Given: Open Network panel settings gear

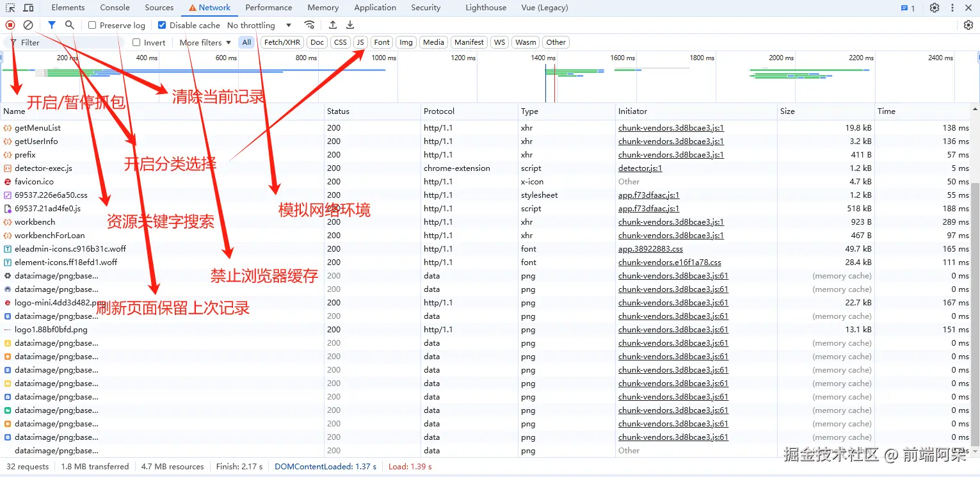Looking at the screenshot, I should [x=968, y=25].
